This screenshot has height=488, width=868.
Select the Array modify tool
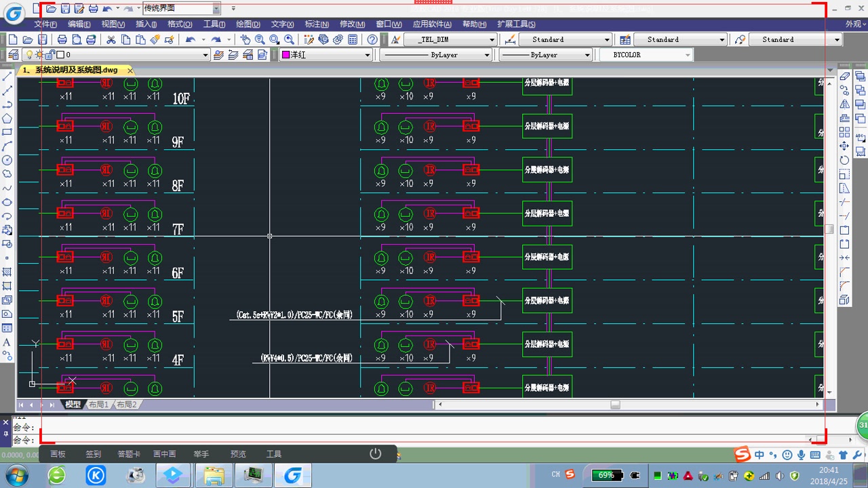click(x=845, y=132)
